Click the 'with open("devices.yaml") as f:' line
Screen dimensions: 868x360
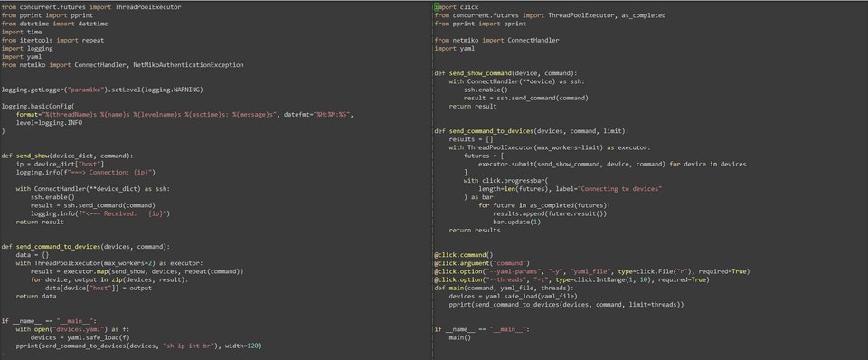(x=72, y=329)
